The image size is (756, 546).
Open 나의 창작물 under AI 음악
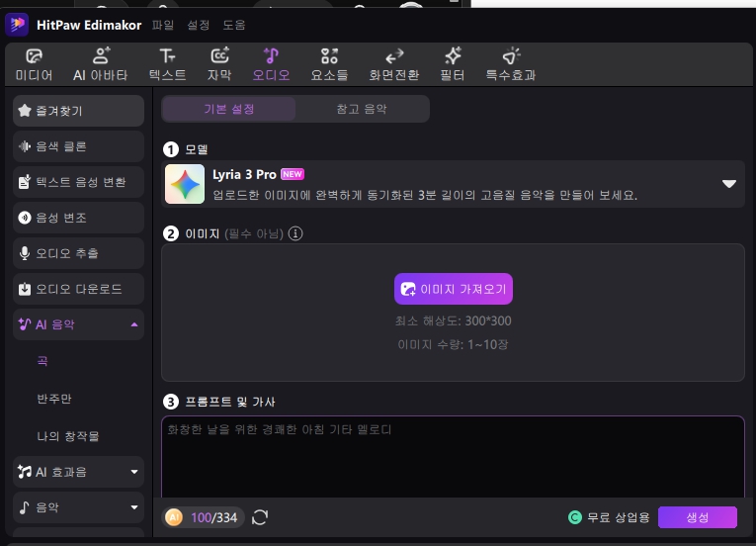68,436
